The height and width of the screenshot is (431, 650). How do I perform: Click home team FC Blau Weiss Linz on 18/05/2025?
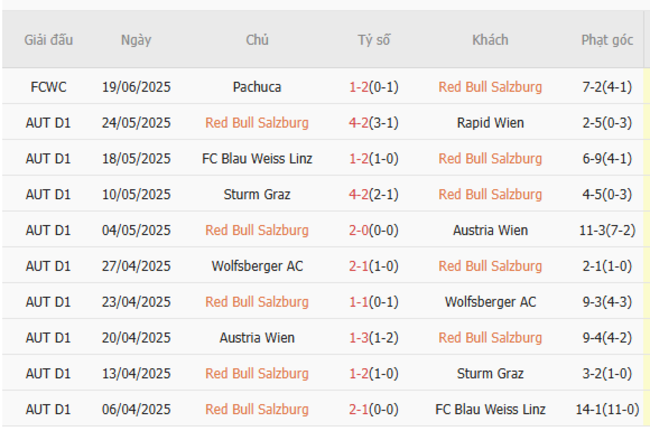point(256,158)
